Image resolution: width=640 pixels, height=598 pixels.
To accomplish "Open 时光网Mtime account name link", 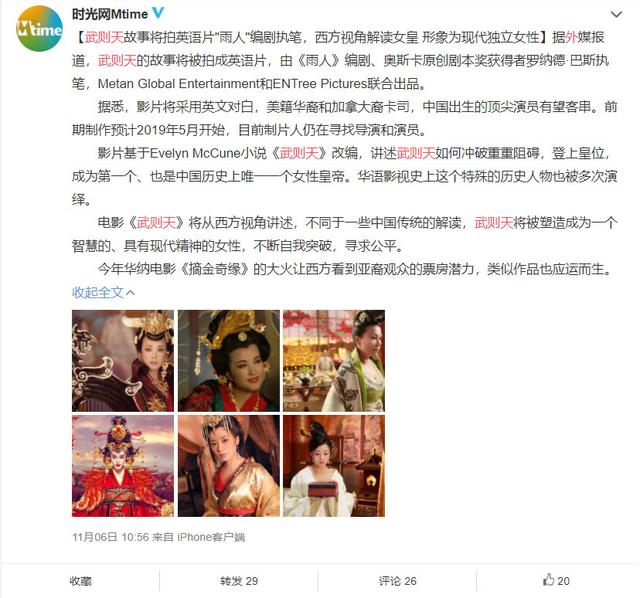I will (x=110, y=14).
